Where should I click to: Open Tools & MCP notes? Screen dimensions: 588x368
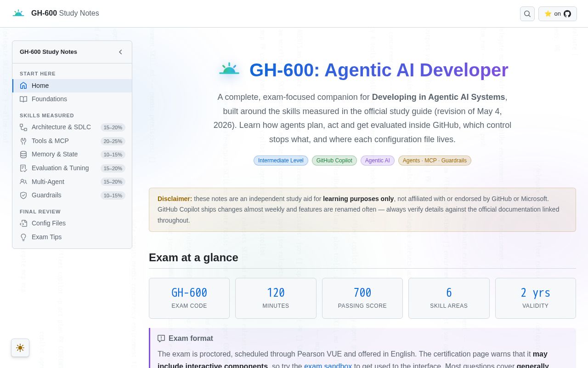point(72,141)
